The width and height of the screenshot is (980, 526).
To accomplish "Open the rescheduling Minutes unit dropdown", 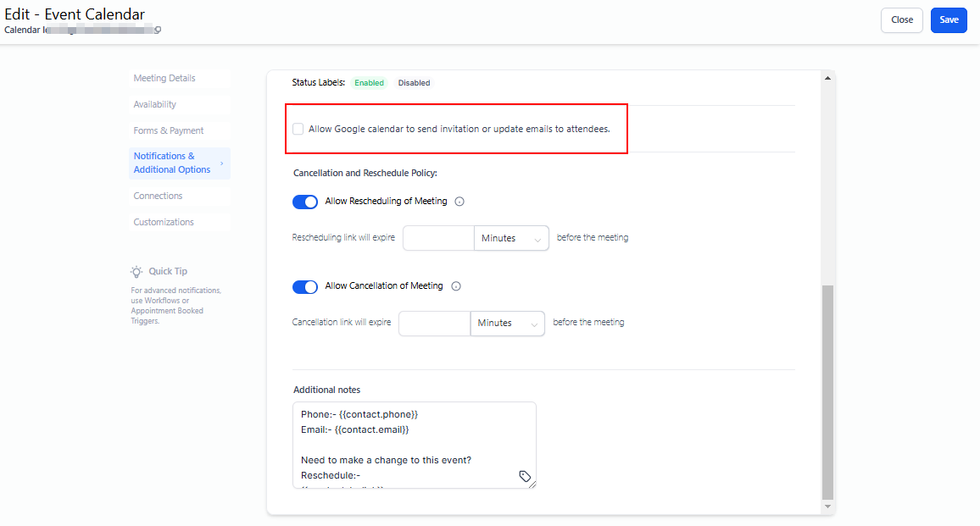I will point(511,238).
